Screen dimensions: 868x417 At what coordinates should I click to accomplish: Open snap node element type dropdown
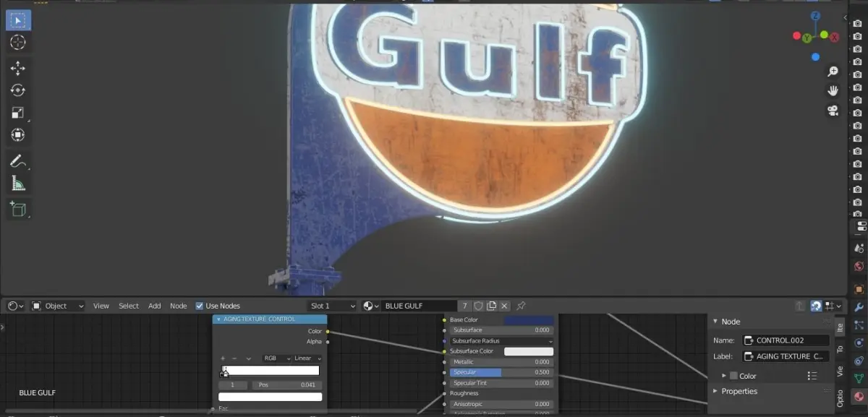[832, 306]
